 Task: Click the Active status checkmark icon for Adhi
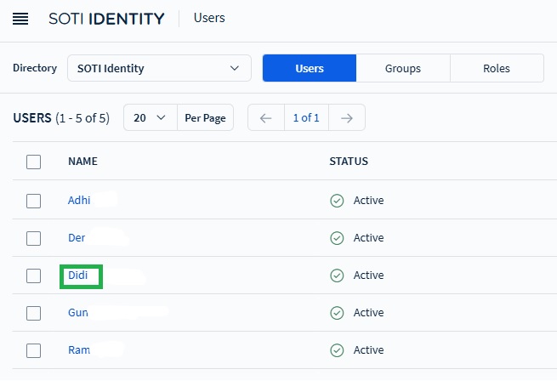337,201
